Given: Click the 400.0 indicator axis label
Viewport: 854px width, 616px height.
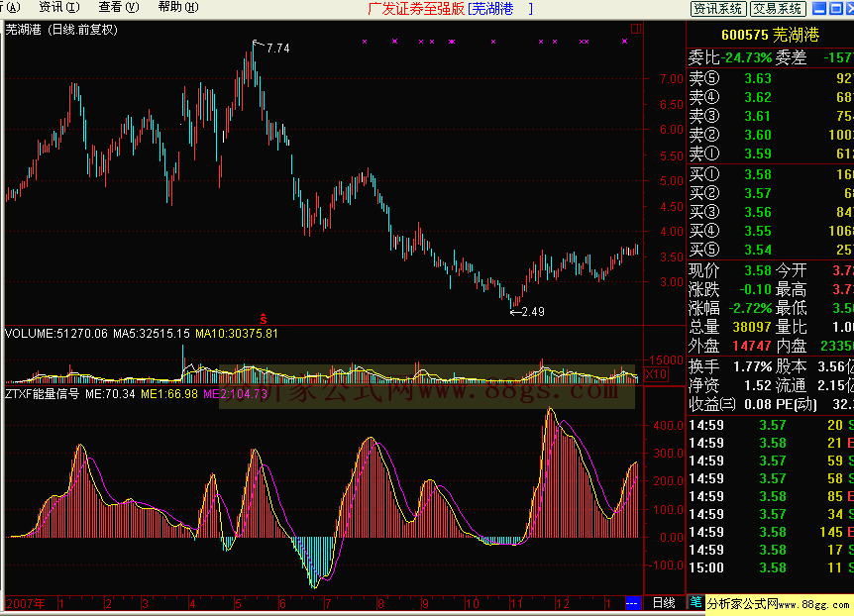Looking at the screenshot, I should click(x=668, y=426).
